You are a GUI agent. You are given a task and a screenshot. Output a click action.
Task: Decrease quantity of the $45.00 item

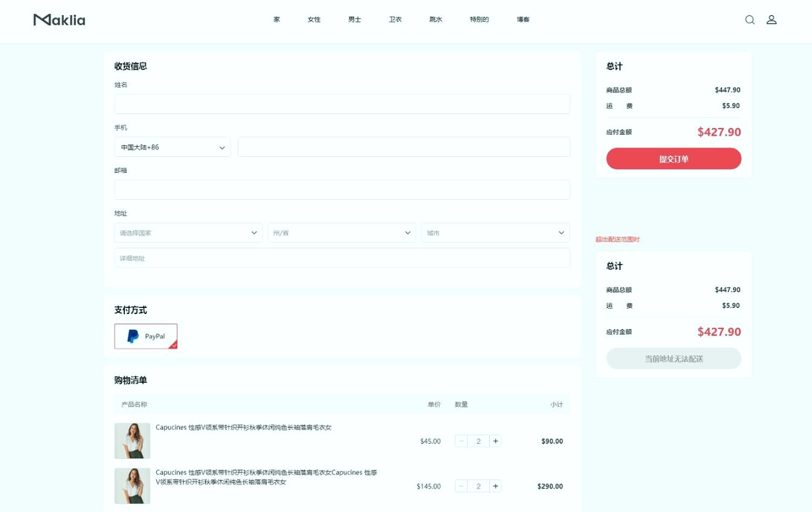point(462,441)
